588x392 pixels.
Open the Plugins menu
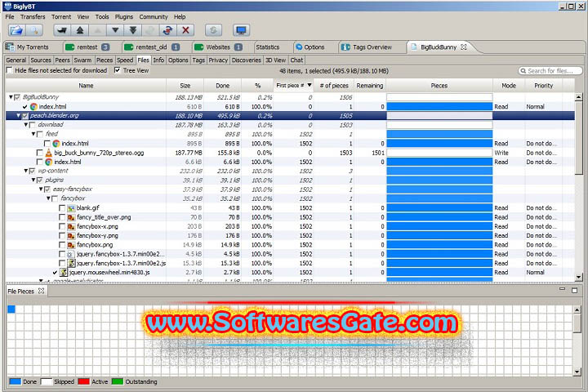124,17
